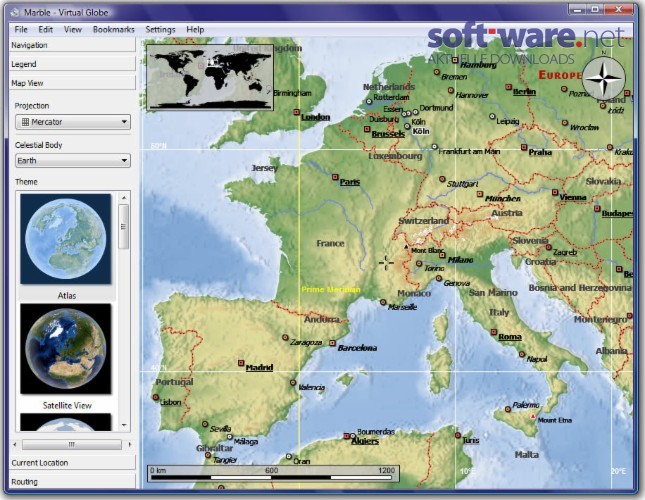Click the Napoli city marker
This screenshot has height=500, width=645.
pyautogui.click(x=522, y=354)
